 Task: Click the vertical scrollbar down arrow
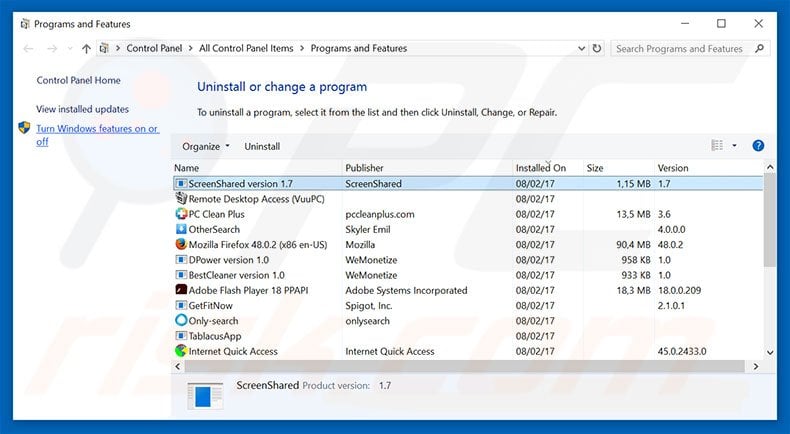[x=770, y=352]
